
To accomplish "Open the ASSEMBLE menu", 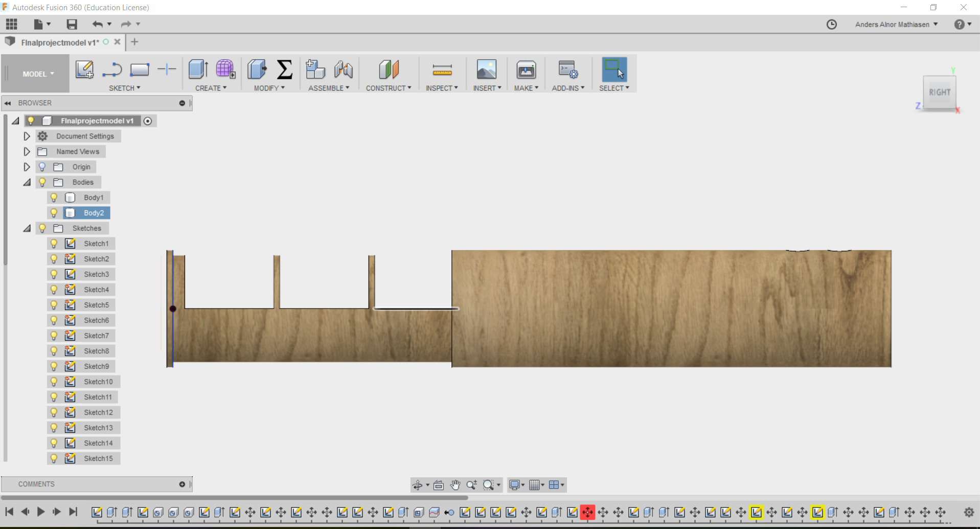I will tap(329, 88).
